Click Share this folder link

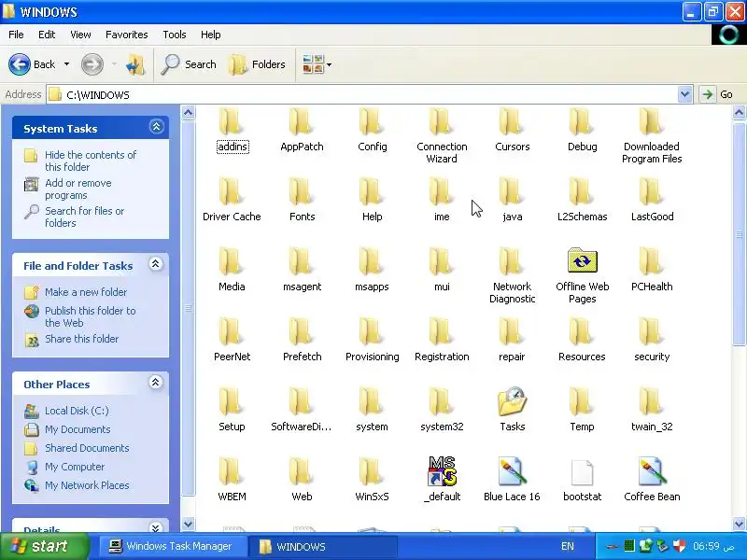(81, 339)
